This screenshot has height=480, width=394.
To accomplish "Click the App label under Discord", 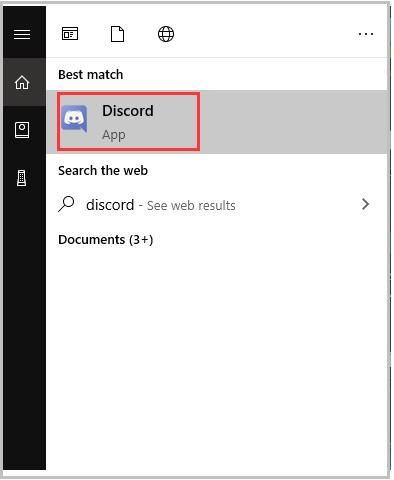I will 114,135.
